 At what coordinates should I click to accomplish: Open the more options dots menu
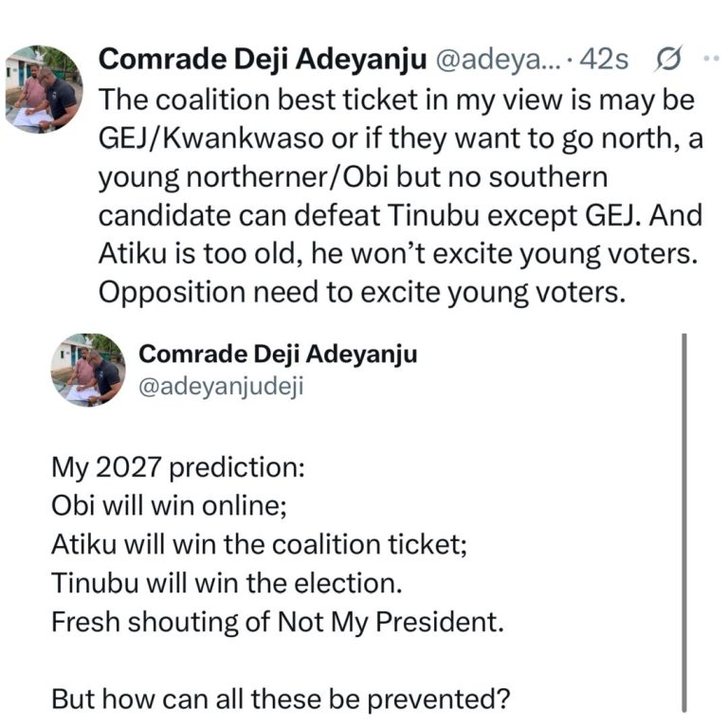tap(709, 59)
